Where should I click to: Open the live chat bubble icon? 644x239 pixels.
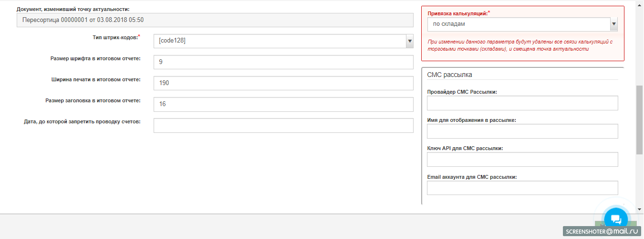(x=616, y=219)
